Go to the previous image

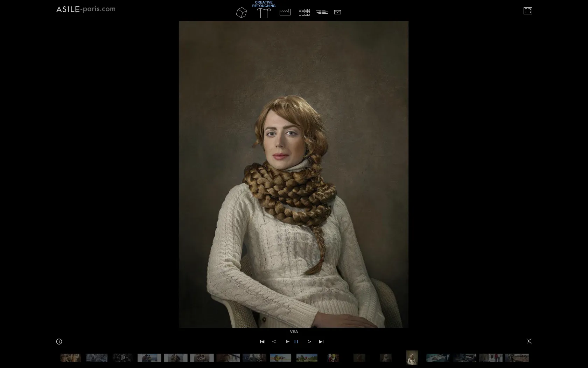point(274,342)
